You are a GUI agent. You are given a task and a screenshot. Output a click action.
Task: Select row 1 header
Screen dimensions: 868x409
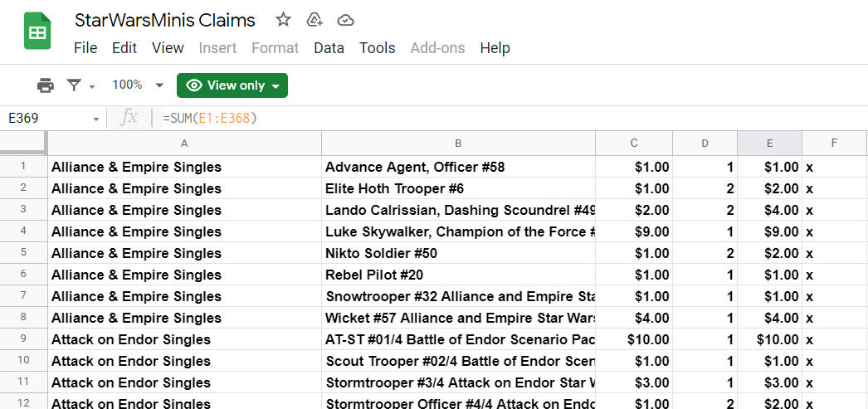[23, 167]
